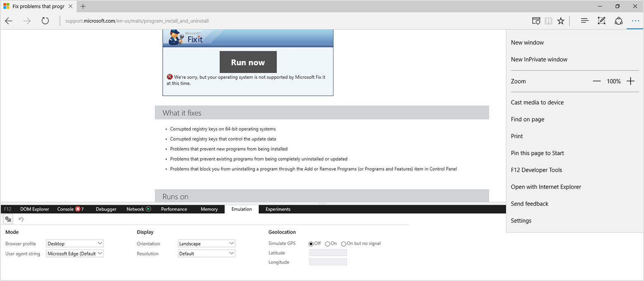Select the Off radio for Simulate GPS

click(311, 244)
